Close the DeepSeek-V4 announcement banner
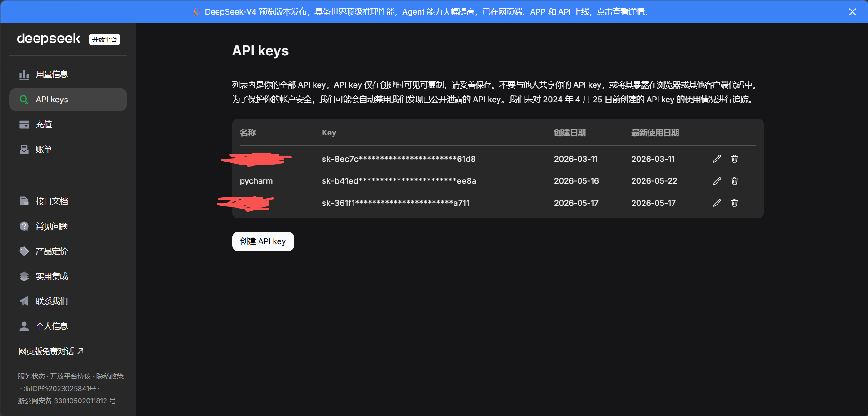Screen dimensions: 868x416 tap(853, 12)
